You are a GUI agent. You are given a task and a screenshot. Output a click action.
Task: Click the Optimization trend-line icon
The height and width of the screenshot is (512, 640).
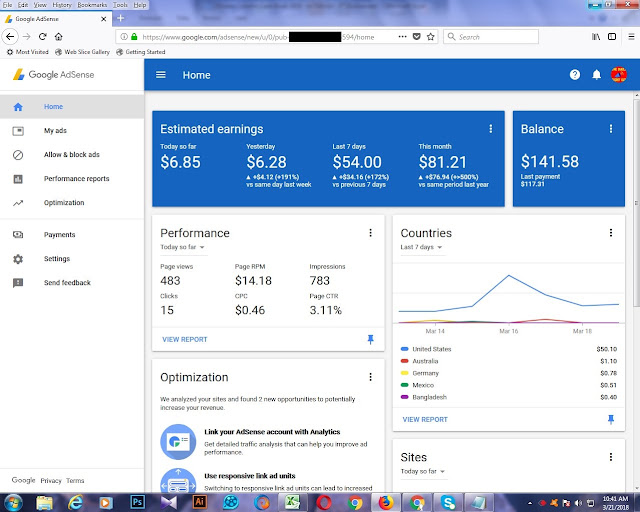coord(18,203)
